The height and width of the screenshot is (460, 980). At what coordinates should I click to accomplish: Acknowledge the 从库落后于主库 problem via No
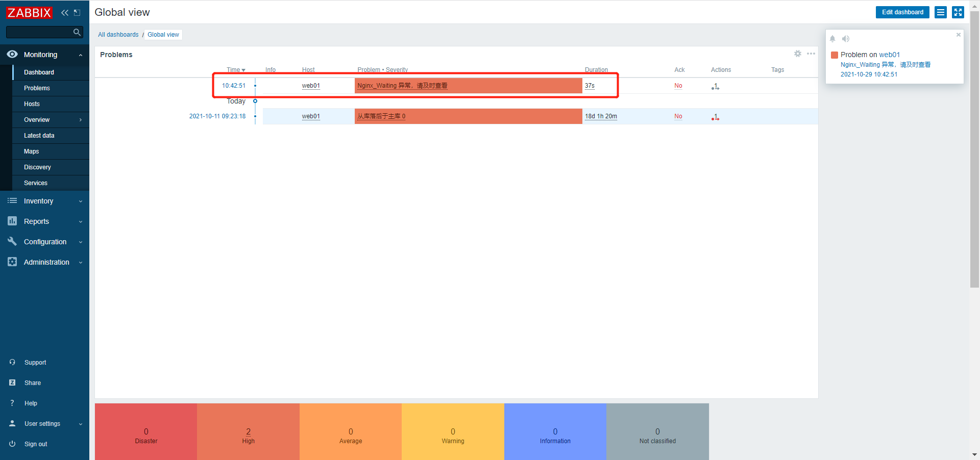pos(678,116)
